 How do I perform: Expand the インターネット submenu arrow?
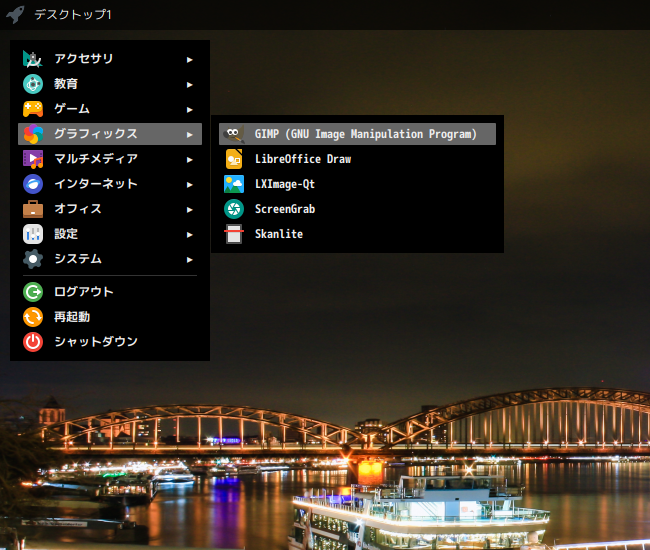(189, 184)
